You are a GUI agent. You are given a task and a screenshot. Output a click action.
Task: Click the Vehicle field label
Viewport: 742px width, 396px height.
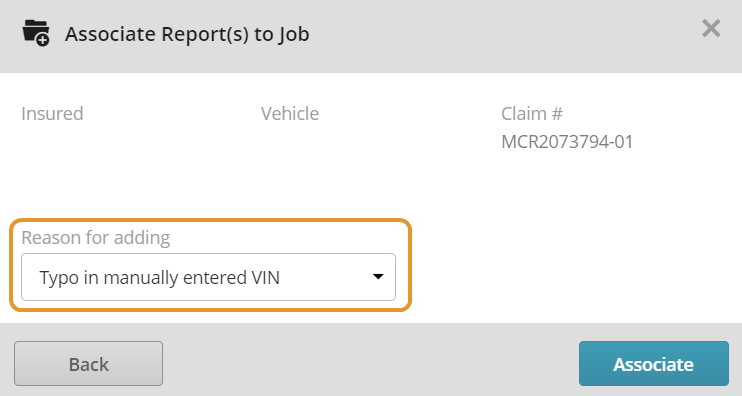coord(290,114)
